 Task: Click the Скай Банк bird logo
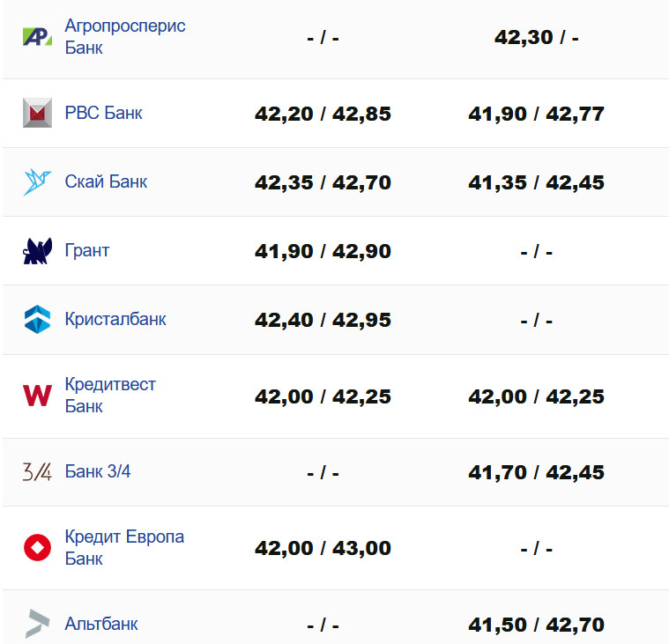[x=37, y=182]
